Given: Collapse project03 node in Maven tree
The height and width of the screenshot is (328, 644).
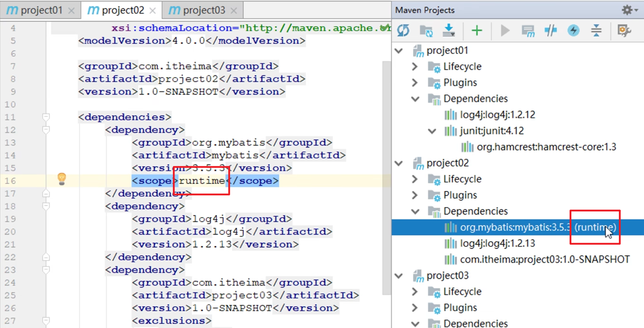Looking at the screenshot, I should coord(399,276).
